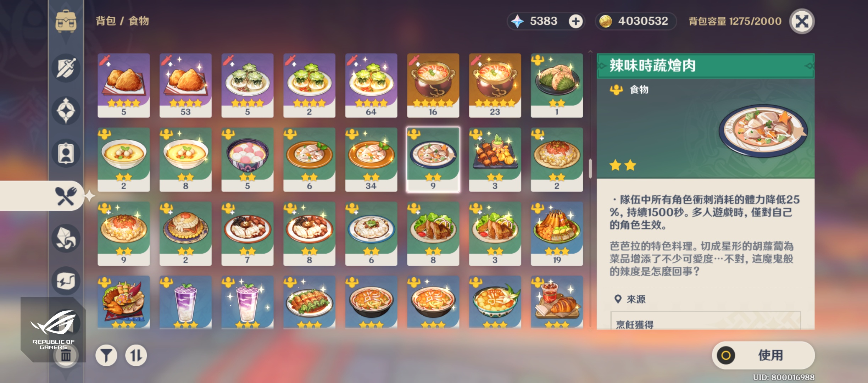
Task: Select the dish with count 64
Action: pyautogui.click(x=371, y=85)
